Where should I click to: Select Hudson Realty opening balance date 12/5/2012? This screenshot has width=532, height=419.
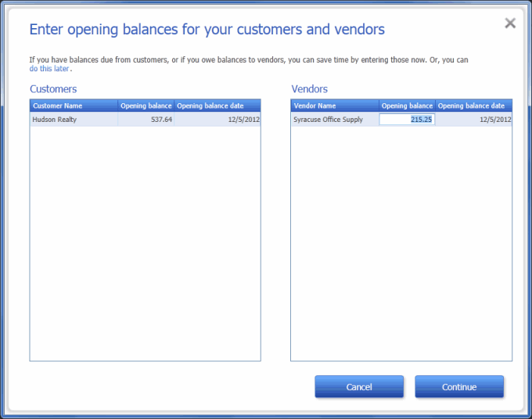(217, 120)
